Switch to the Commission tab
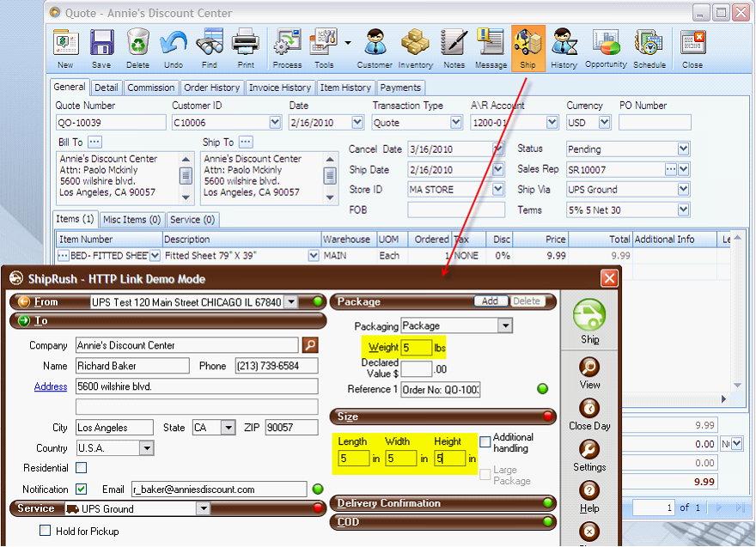756x547 pixels. [x=151, y=88]
